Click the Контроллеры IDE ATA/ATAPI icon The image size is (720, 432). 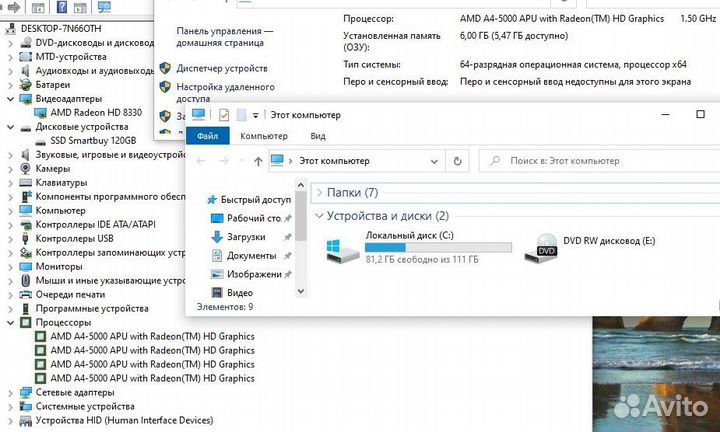[26, 224]
